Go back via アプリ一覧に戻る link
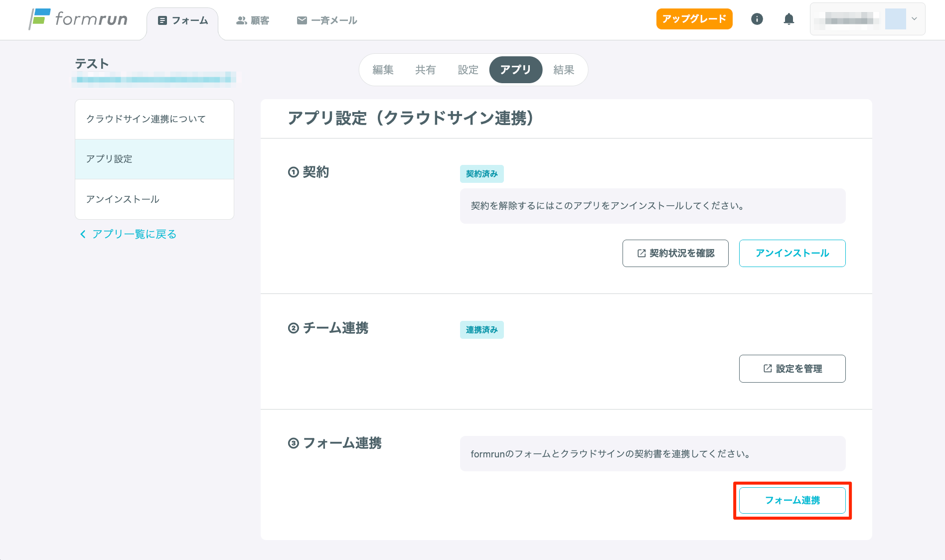 (x=128, y=234)
